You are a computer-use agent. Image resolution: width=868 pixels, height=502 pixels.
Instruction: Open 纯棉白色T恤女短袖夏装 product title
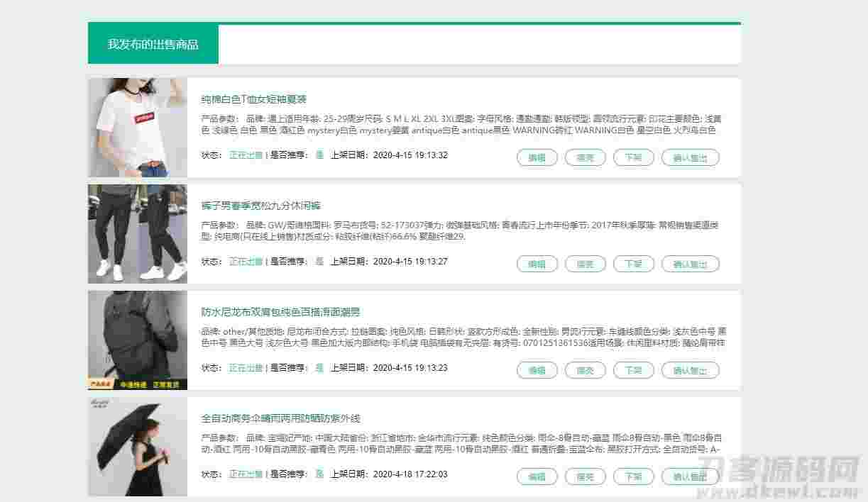point(254,99)
